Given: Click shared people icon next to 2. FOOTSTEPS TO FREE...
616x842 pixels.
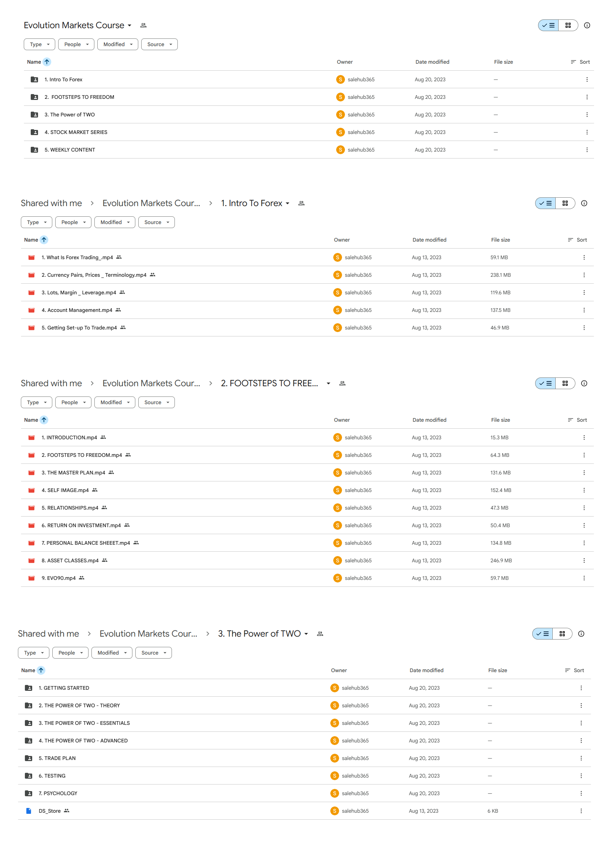Looking at the screenshot, I should tap(342, 384).
